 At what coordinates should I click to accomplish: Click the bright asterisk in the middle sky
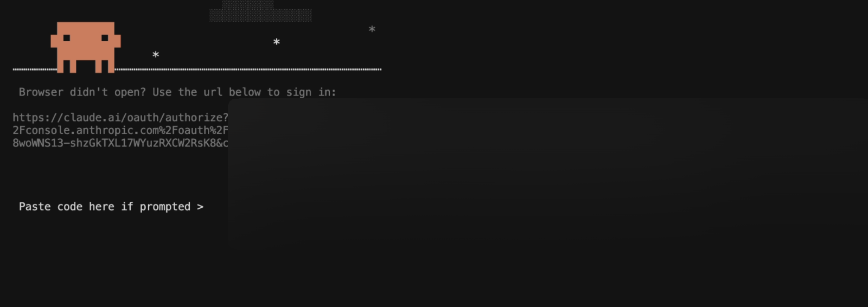point(277,42)
